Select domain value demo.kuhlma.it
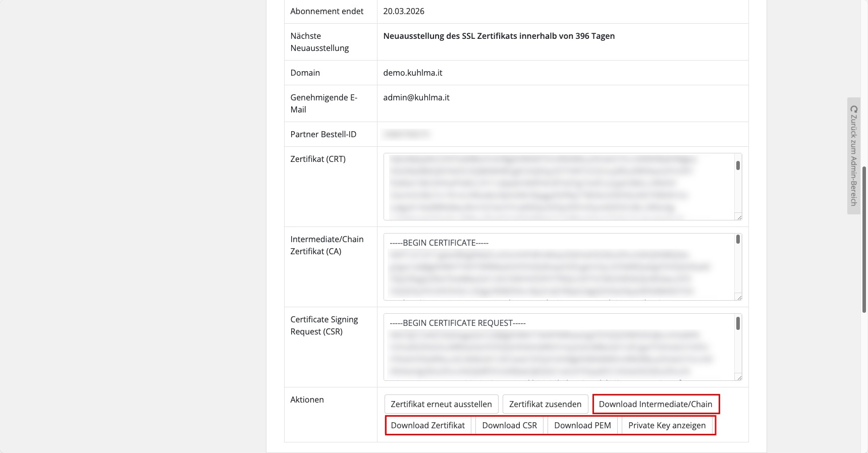 tap(413, 73)
